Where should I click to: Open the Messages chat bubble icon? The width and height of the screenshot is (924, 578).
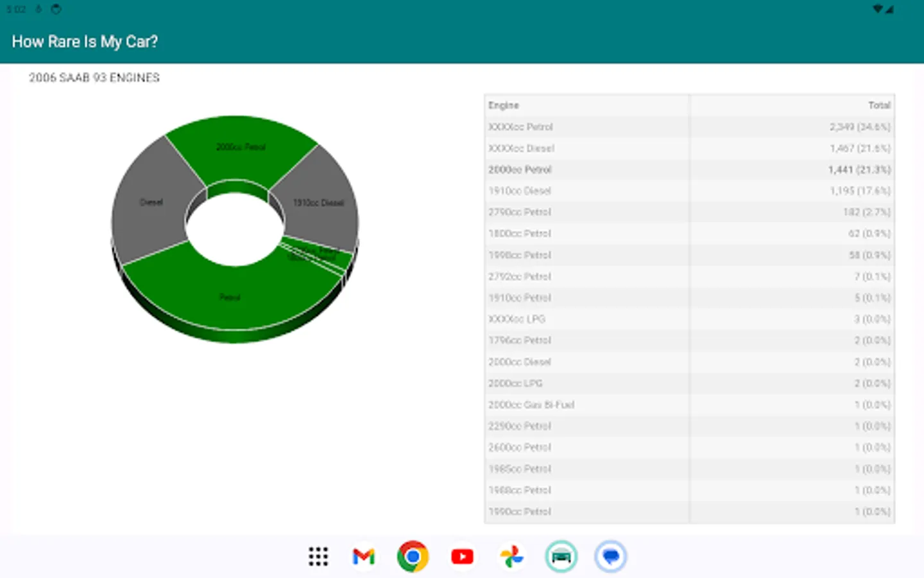(x=610, y=556)
